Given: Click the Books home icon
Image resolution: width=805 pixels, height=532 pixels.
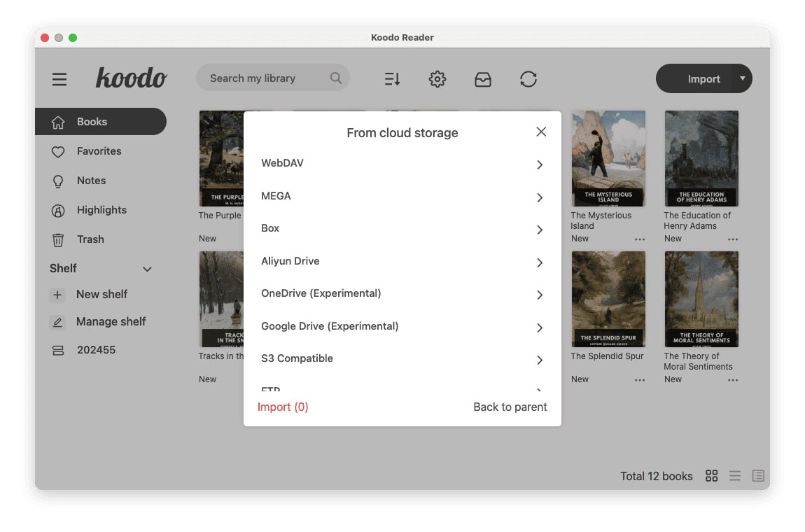Looking at the screenshot, I should (x=58, y=122).
